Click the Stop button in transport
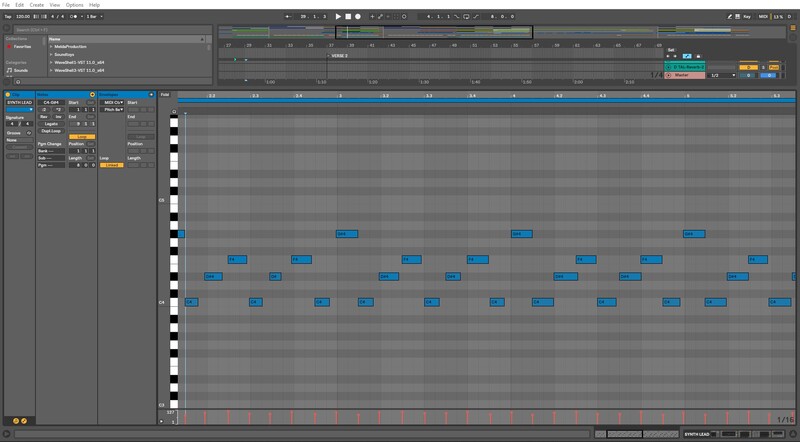The image size is (800, 442). [x=348, y=16]
